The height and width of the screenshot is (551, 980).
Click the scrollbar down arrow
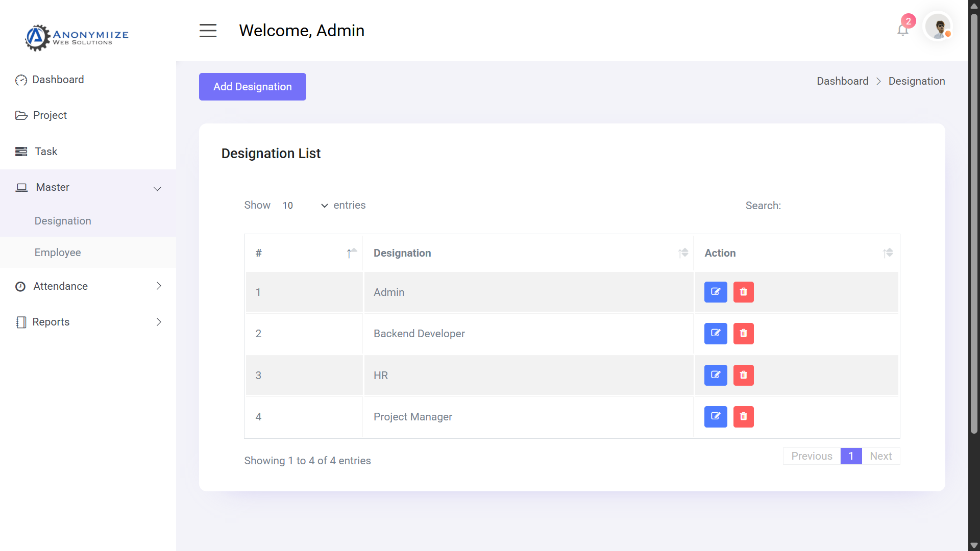pos(974,545)
